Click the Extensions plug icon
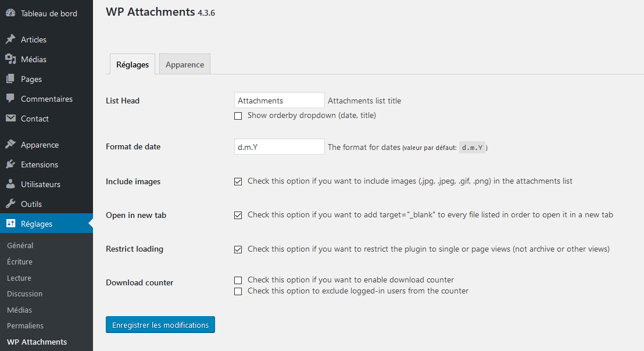This screenshot has width=644, height=351. click(x=10, y=164)
